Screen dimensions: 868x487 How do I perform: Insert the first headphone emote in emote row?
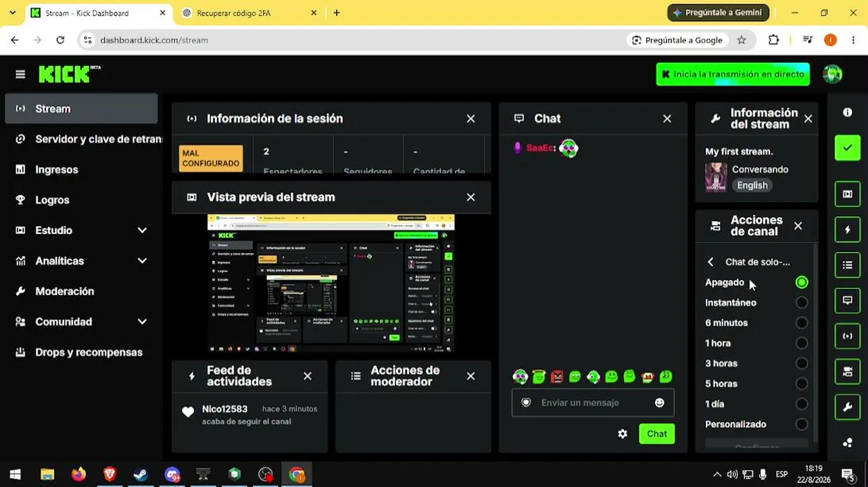[x=520, y=377]
